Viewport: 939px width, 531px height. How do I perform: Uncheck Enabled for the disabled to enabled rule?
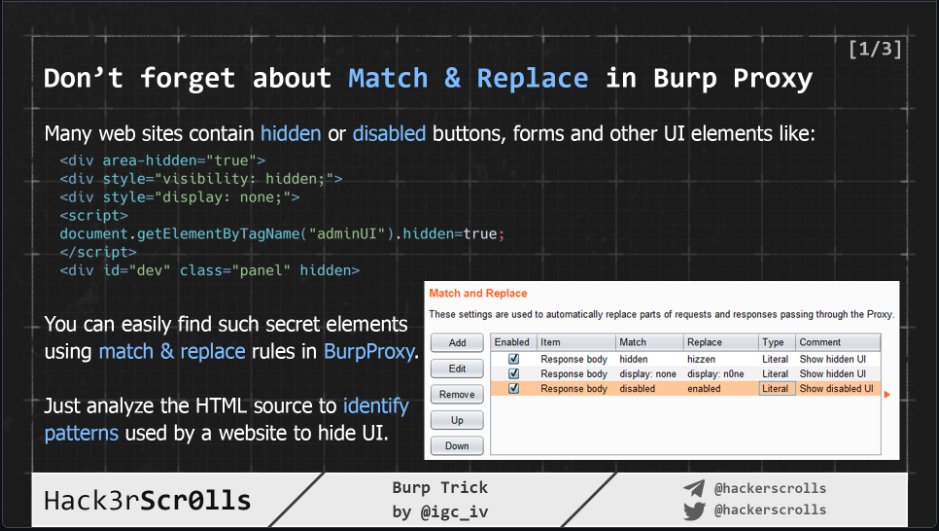pos(513,389)
